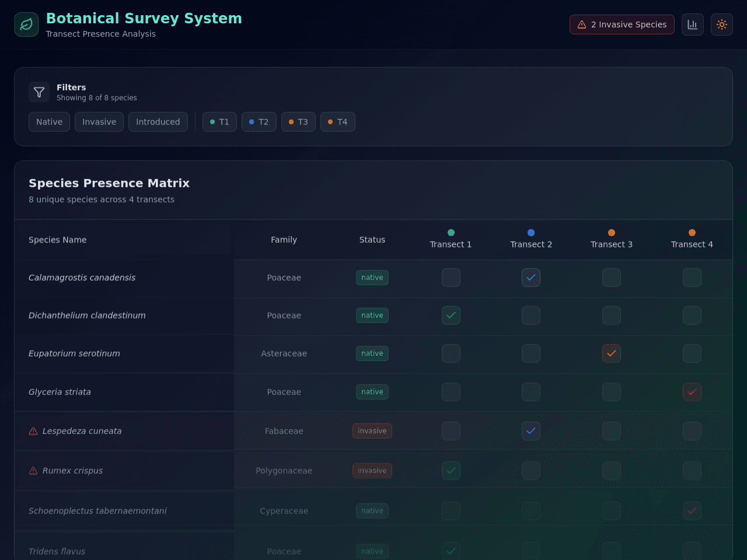The width and height of the screenshot is (747, 560).
Task: Select species Lespedeza cuneata
Action: [82, 431]
